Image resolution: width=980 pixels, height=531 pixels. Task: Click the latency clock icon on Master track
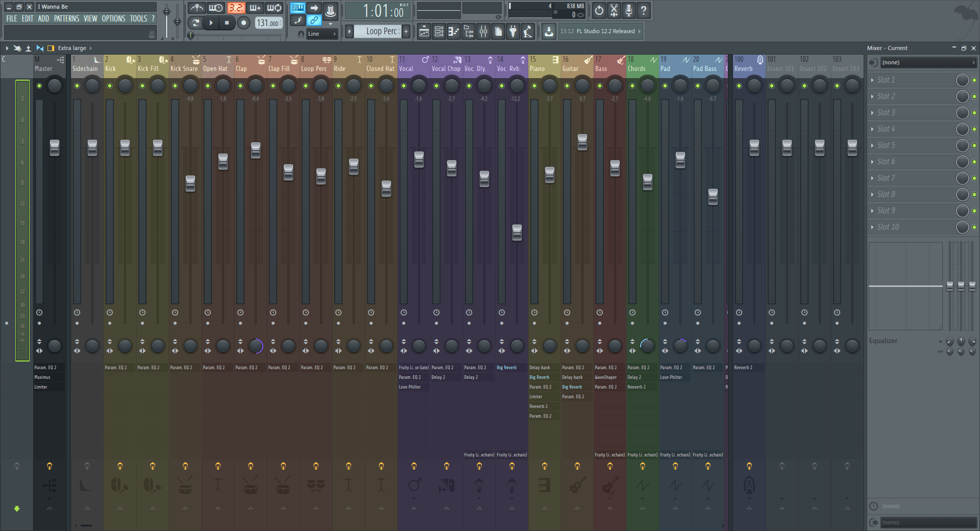39,312
